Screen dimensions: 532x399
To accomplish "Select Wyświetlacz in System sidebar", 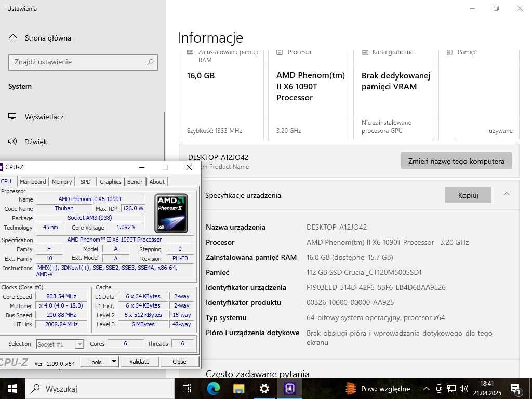I will (44, 117).
